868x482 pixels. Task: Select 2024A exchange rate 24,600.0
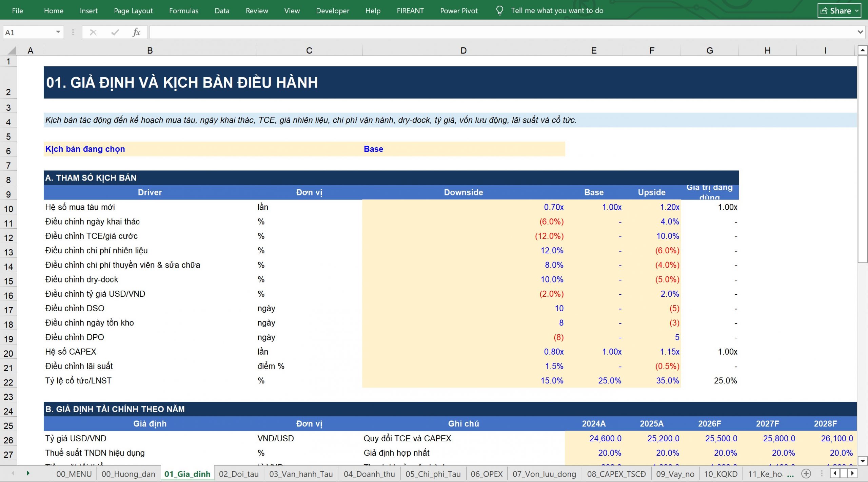(594, 438)
